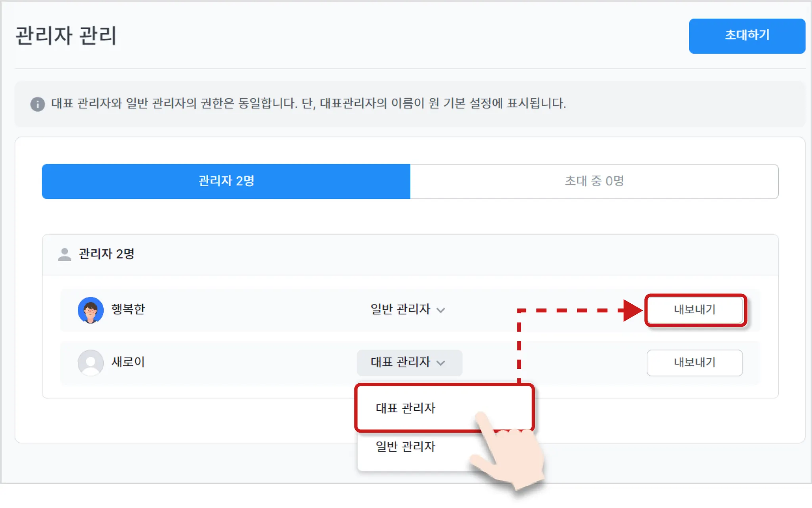The width and height of the screenshot is (812, 508).
Task: Click the notice text about 대표 관리자 권한
Action: [308, 104]
